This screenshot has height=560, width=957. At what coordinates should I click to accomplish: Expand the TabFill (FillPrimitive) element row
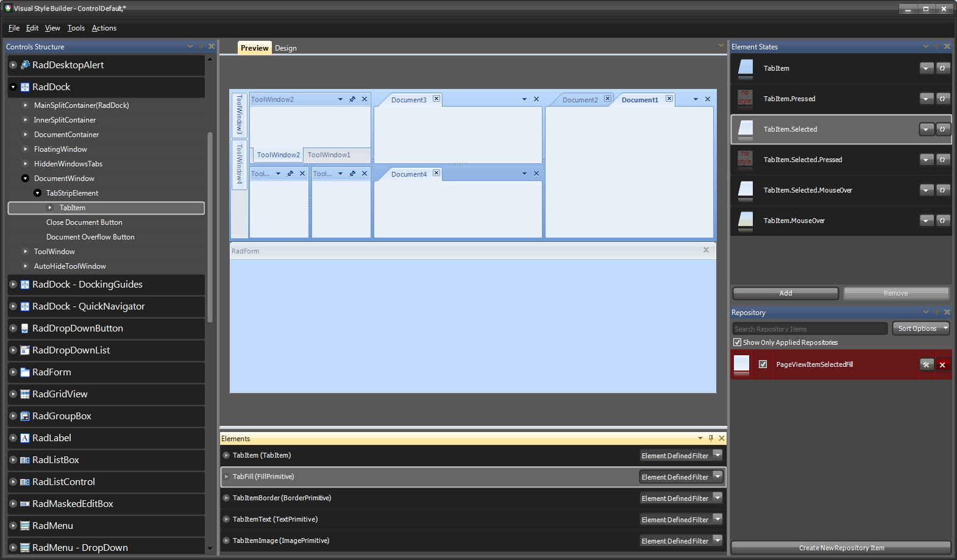tap(226, 477)
